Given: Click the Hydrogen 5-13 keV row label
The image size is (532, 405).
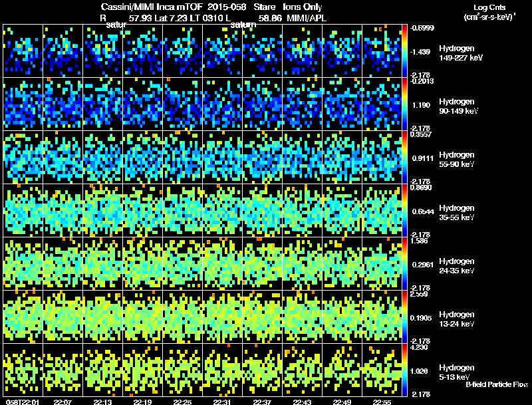Looking at the screenshot, I should 457,372.
